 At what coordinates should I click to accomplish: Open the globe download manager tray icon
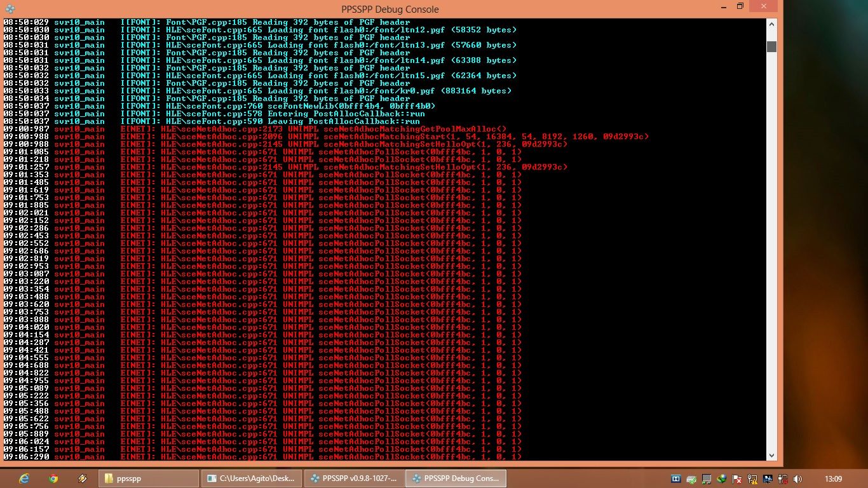pos(722,478)
